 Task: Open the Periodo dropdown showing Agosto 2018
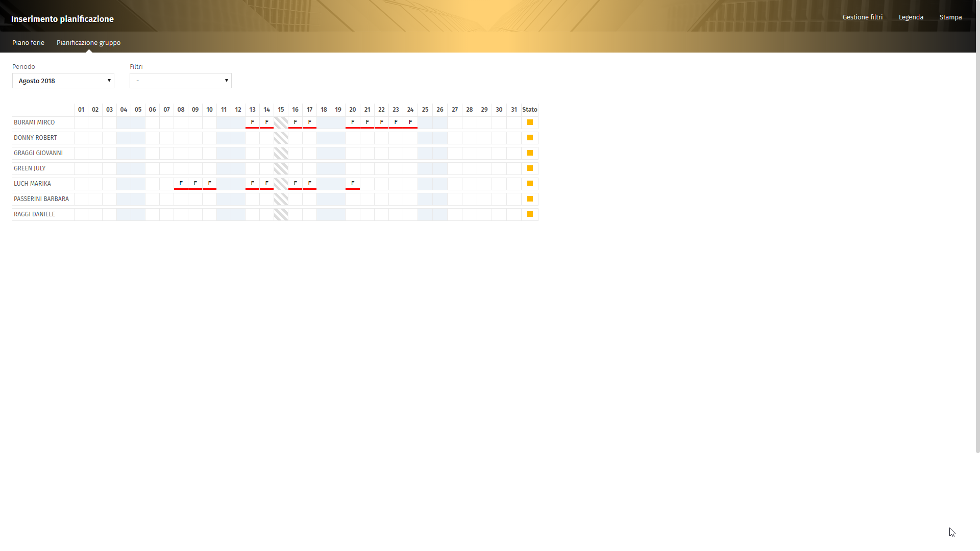63,81
